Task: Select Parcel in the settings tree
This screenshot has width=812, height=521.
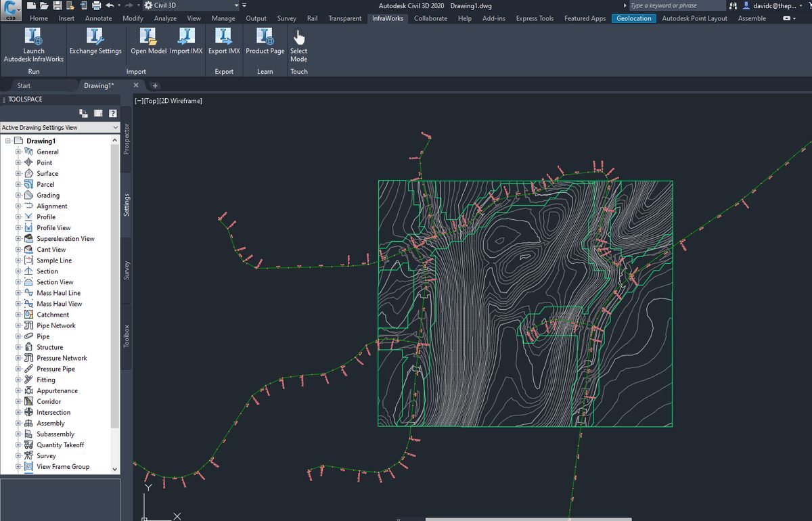Action: point(45,184)
